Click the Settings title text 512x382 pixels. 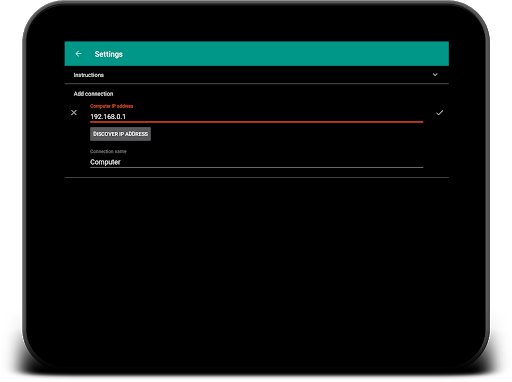pyautogui.click(x=109, y=54)
